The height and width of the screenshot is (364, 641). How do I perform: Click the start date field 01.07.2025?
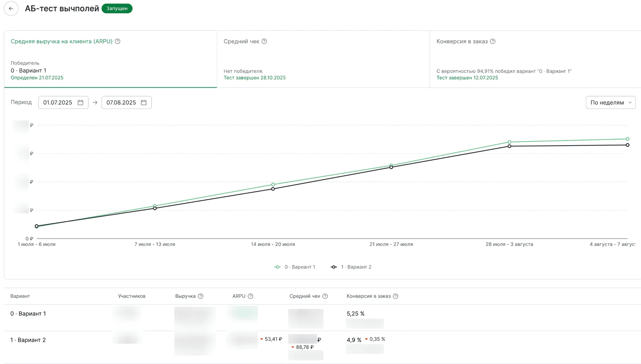click(58, 103)
